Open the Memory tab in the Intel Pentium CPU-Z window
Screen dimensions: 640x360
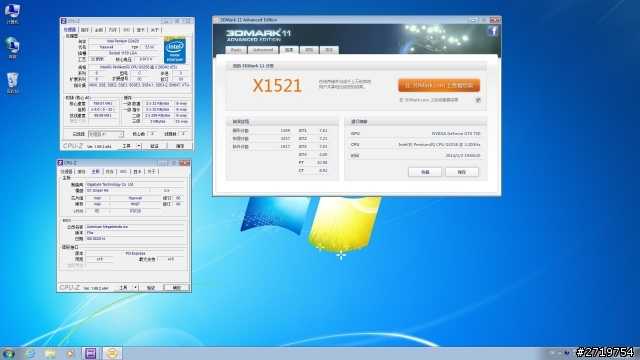coord(113,30)
